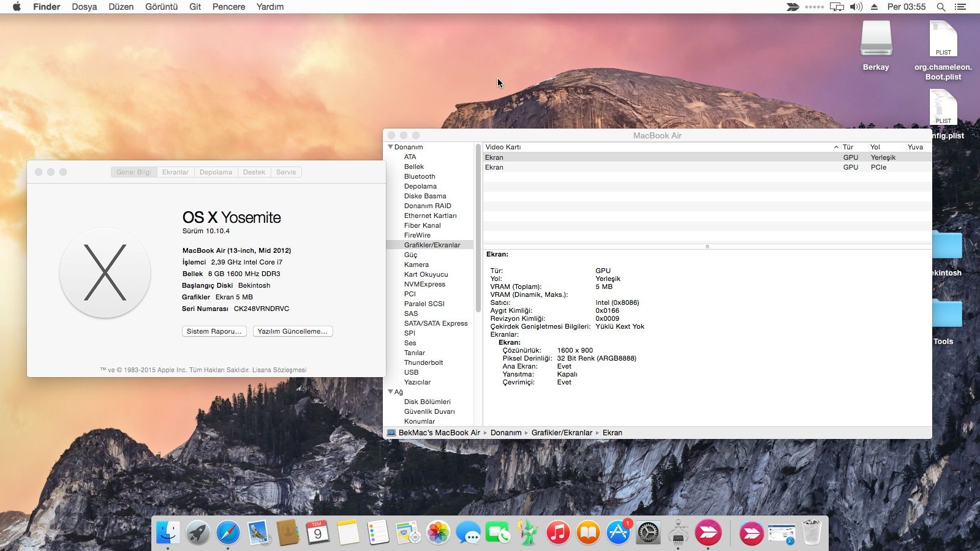
Task: Switch to the Depolama tab in About window
Action: (216, 172)
